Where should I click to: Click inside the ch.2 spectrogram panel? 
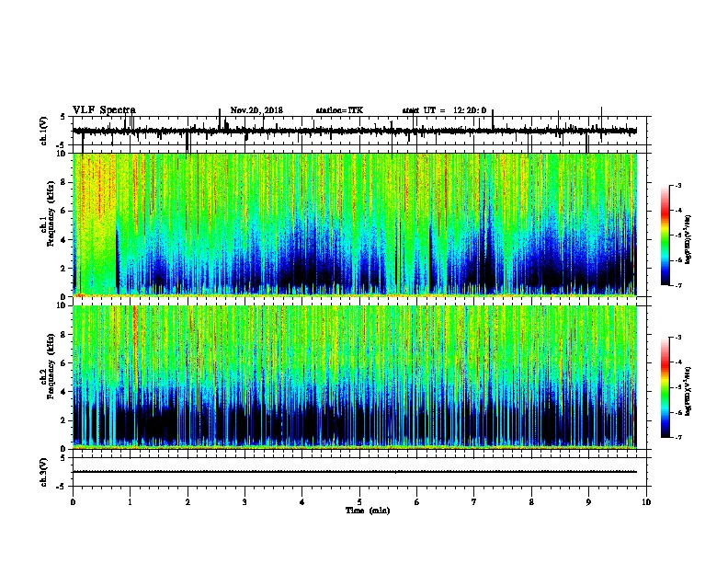pos(355,377)
